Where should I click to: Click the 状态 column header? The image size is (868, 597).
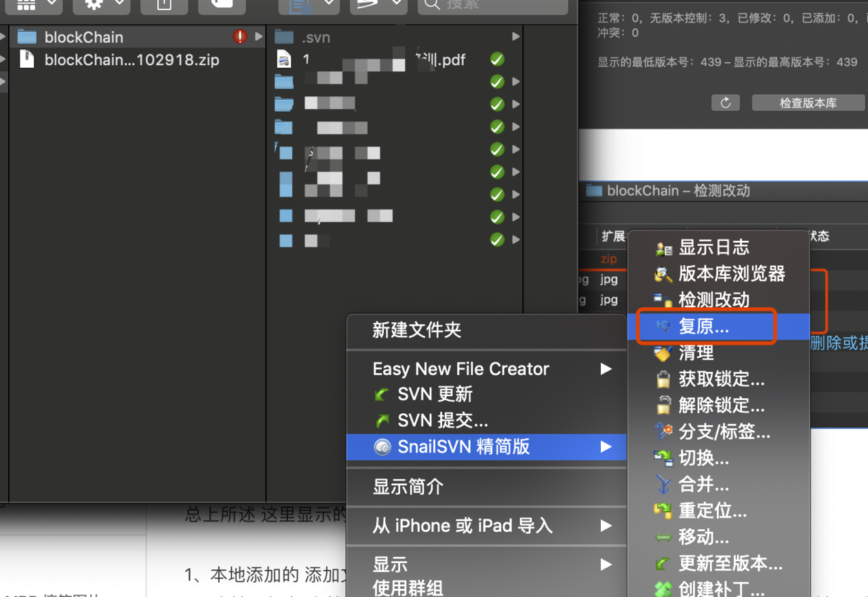point(818,236)
